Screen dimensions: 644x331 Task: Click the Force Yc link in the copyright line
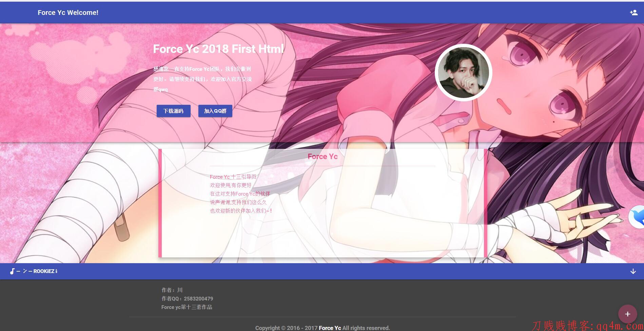click(x=330, y=328)
